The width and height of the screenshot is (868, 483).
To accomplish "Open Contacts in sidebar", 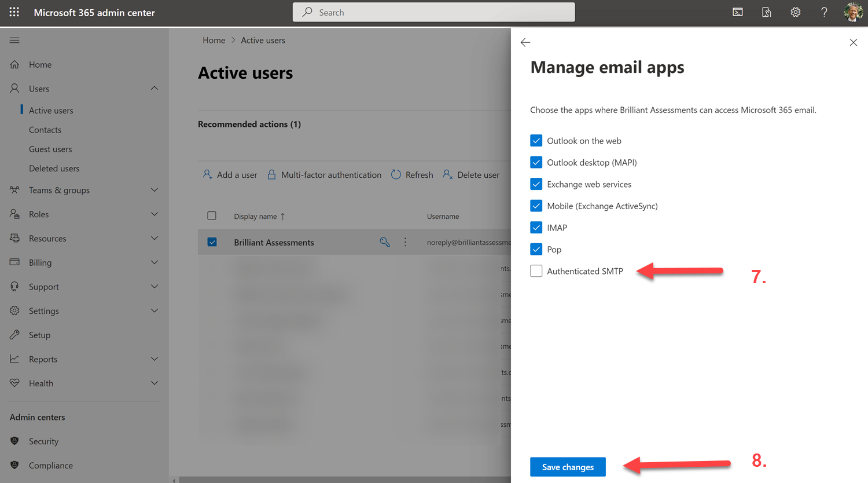I will coord(45,130).
